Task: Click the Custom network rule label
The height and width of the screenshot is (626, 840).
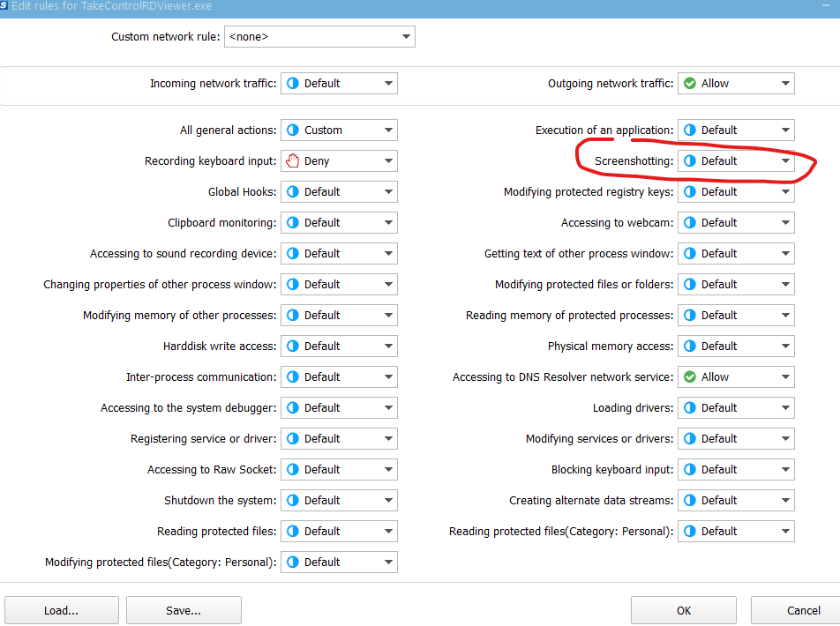Action: pos(166,37)
